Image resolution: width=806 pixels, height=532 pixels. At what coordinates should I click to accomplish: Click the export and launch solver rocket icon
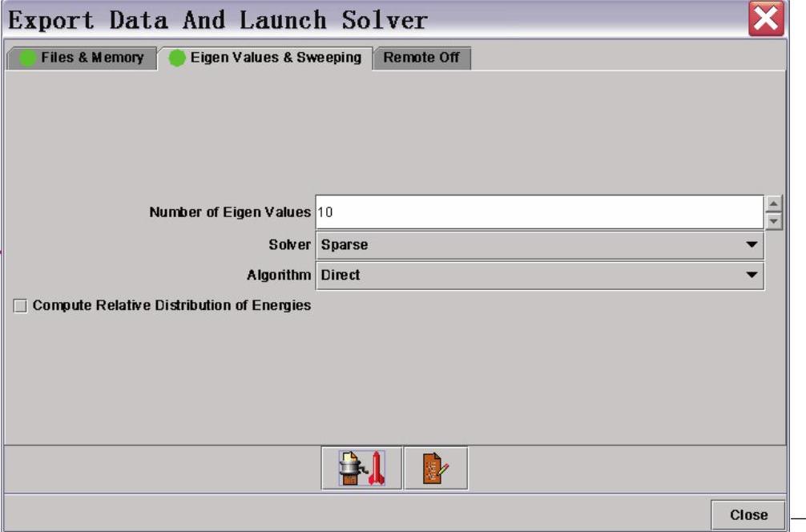pos(362,469)
